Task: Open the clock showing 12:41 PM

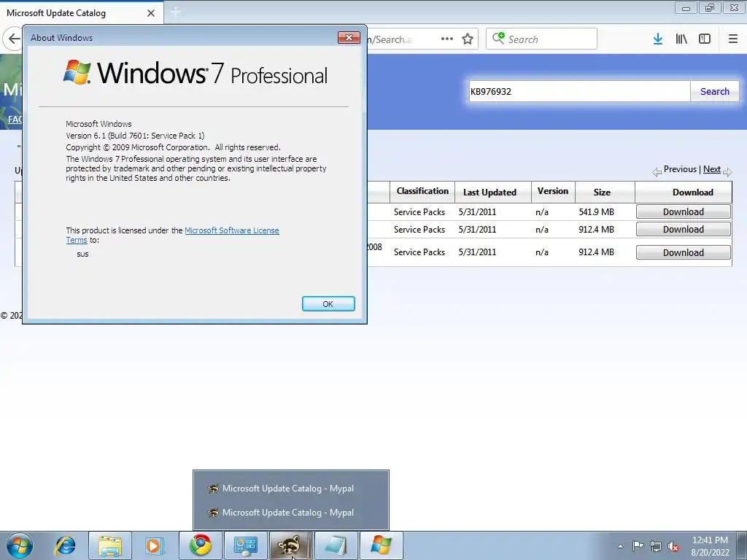Action: click(710, 546)
